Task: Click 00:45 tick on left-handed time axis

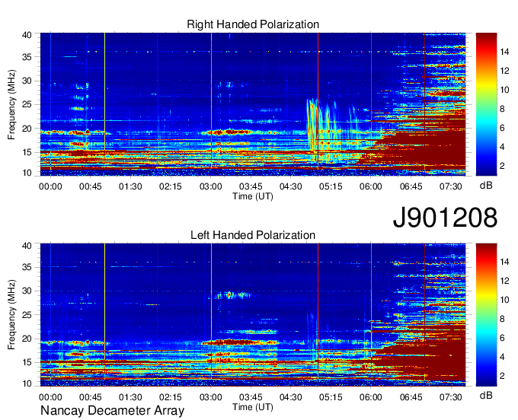Action: point(91,397)
